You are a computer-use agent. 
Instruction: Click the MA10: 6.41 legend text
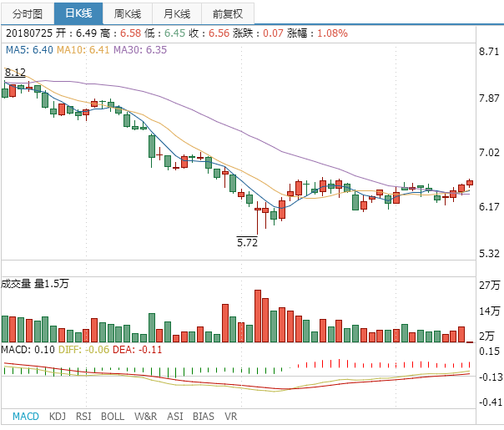(x=83, y=50)
